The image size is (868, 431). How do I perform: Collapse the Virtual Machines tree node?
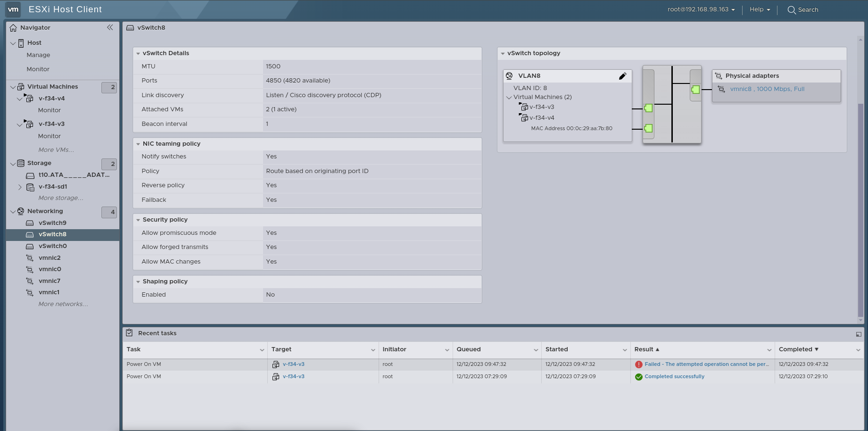point(13,87)
